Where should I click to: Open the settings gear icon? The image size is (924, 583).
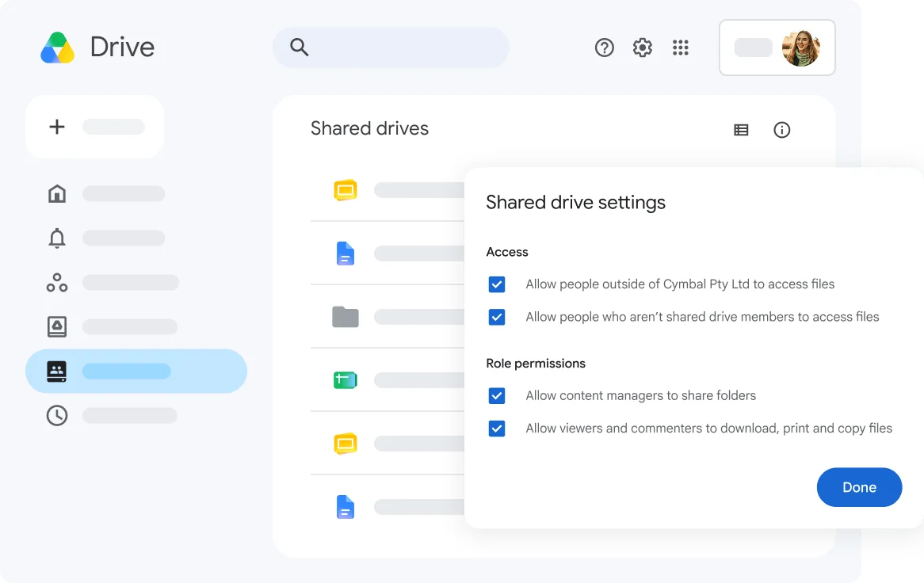tap(643, 47)
